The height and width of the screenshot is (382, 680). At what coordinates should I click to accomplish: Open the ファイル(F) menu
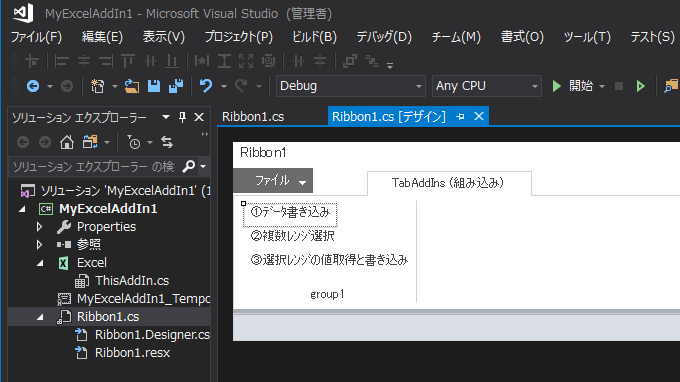click(36, 37)
